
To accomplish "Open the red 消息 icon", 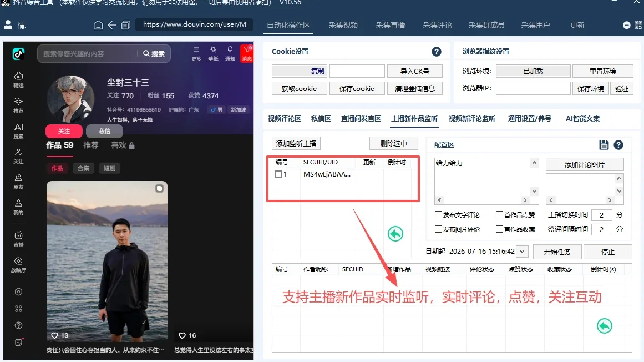I will pyautogui.click(x=247, y=53).
